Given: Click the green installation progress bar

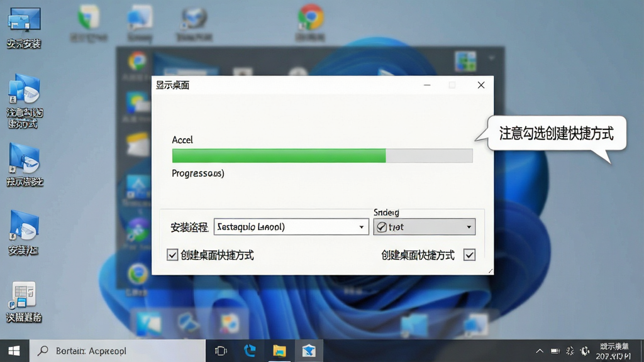Looking at the screenshot, I should [x=323, y=156].
